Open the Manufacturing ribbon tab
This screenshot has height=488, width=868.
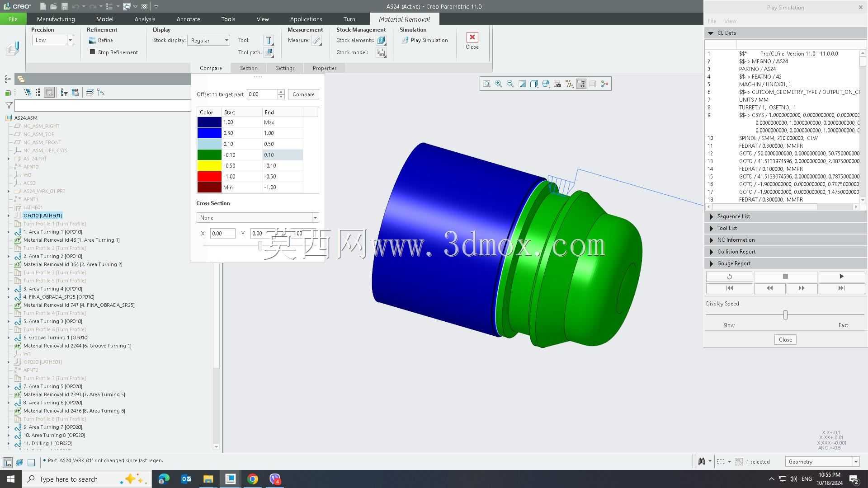click(x=56, y=19)
